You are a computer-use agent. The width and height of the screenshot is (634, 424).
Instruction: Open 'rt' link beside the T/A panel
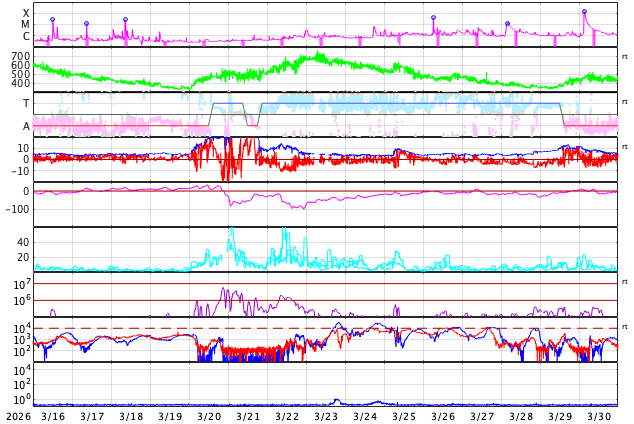624,101
